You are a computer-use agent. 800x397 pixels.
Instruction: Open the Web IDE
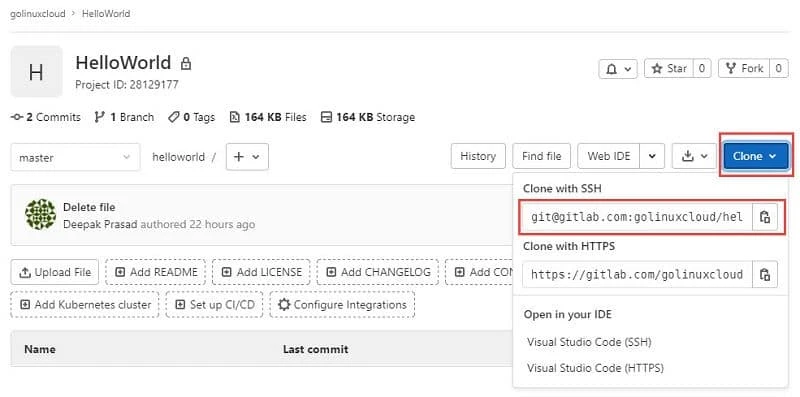click(x=609, y=156)
